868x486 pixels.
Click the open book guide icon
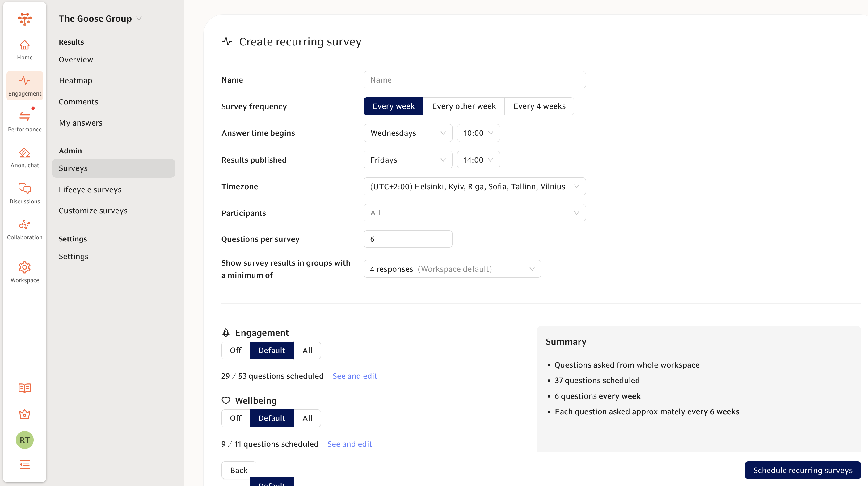(25, 388)
